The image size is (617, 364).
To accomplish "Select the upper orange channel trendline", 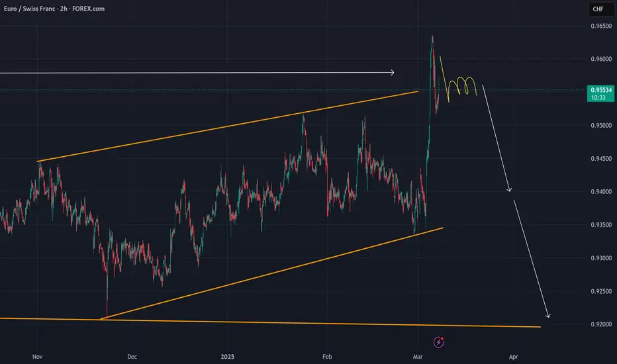I will coord(228,126).
